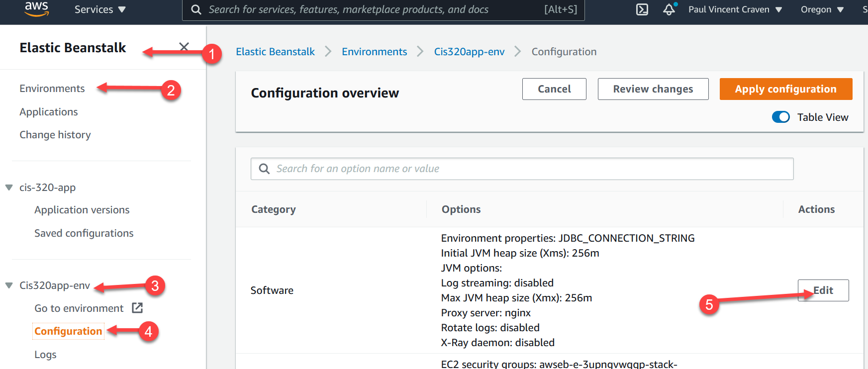Click Apply configuration
This screenshot has width=868, height=369.
tap(786, 89)
